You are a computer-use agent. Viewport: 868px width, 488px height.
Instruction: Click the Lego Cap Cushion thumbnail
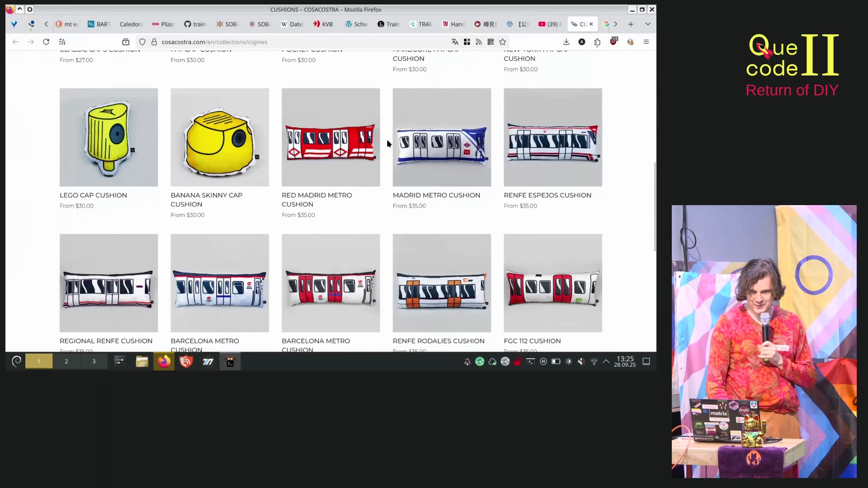pyautogui.click(x=108, y=137)
